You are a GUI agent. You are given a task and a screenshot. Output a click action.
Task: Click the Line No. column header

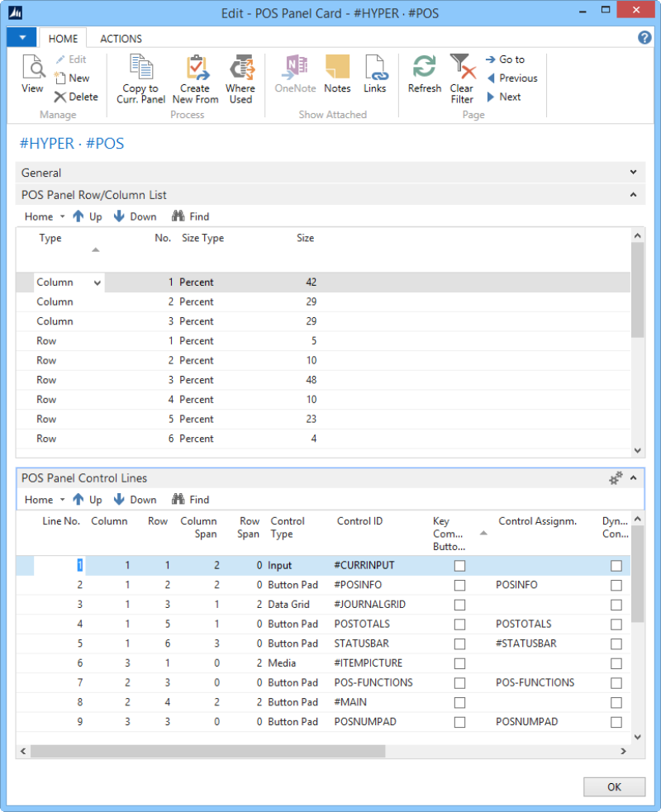(x=61, y=521)
